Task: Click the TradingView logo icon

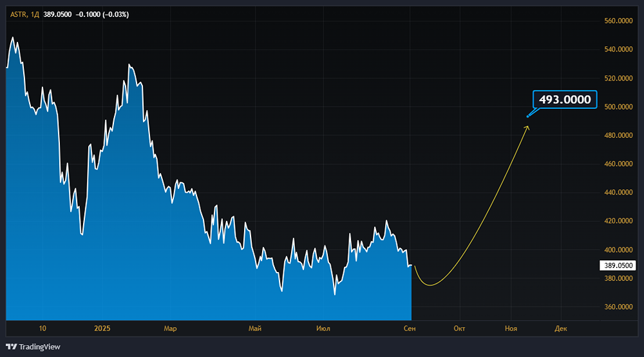Action: 11,347
